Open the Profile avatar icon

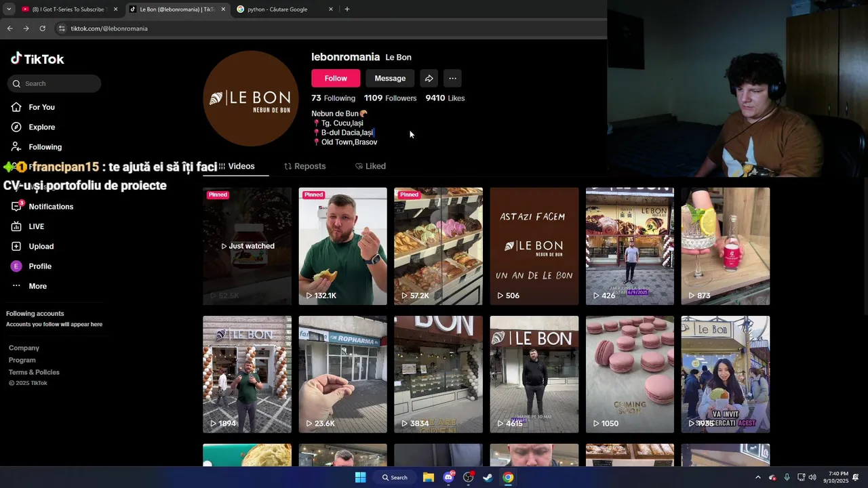[16, 266]
